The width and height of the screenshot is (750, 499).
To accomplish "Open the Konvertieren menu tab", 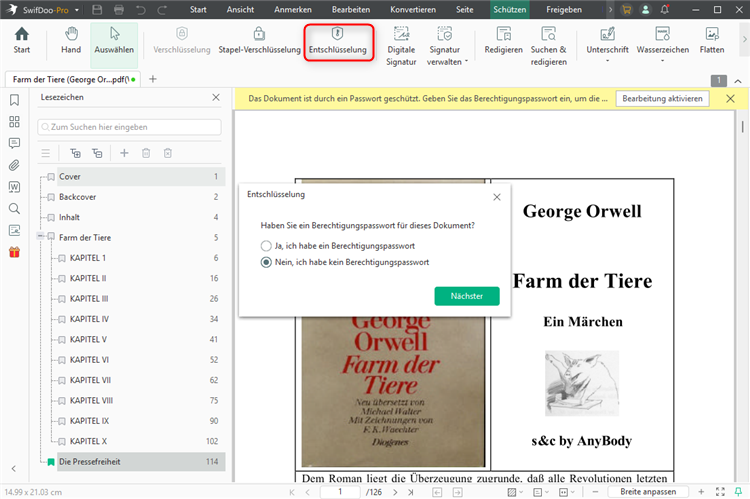I will tap(413, 10).
